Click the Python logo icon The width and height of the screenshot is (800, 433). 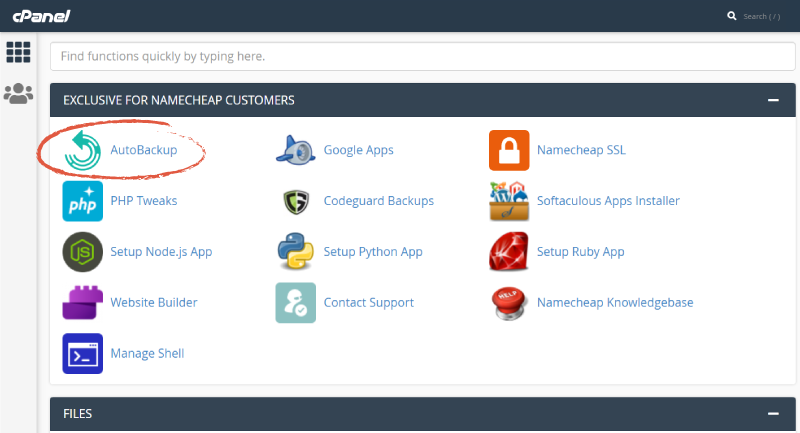(296, 251)
